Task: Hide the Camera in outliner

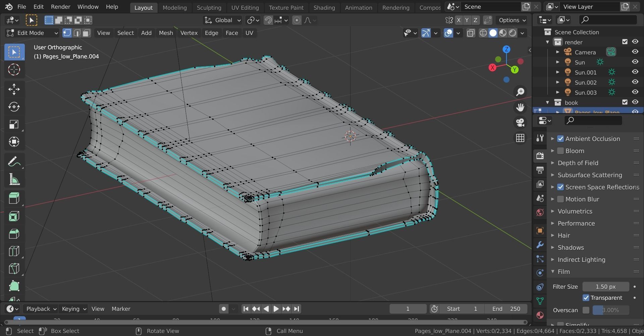Action: [635, 52]
